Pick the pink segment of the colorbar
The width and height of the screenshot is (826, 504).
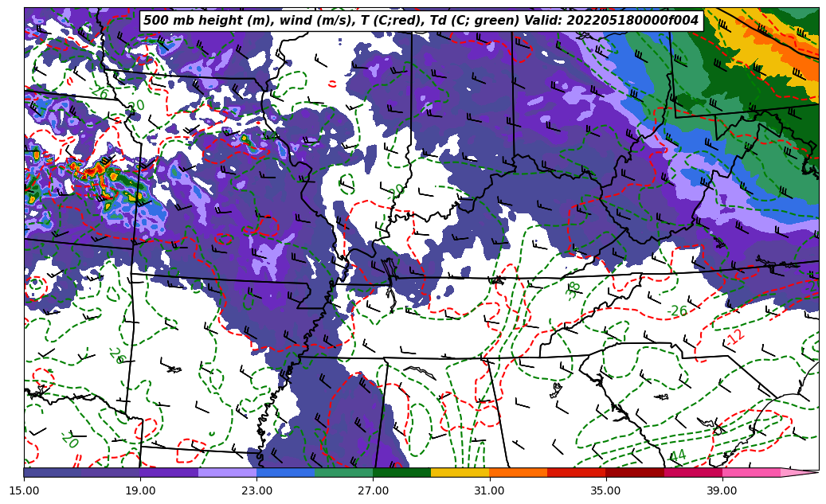(750, 473)
